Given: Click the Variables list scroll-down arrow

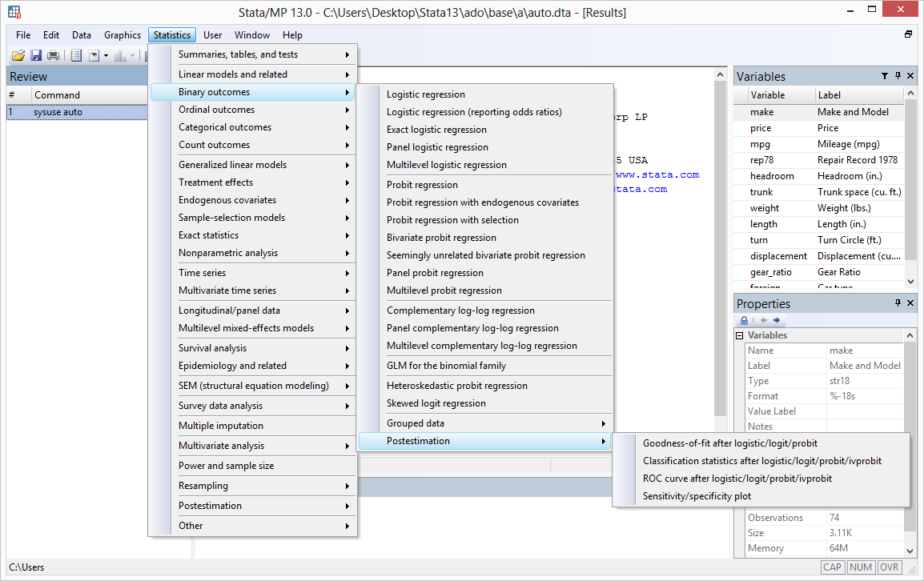Looking at the screenshot, I should (910, 281).
